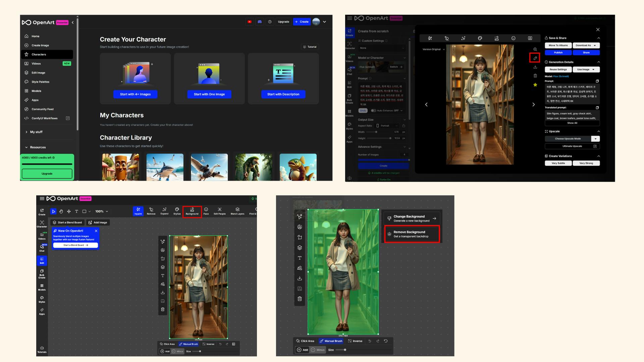Collapse Create Variations section

pyautogui.click(x=598, y=156)
